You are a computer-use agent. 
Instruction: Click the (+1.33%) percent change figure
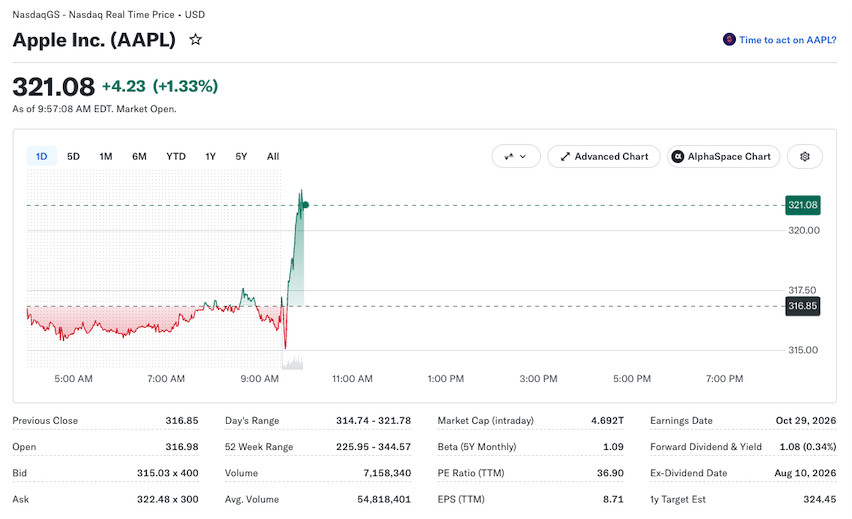pyautogui.click(x=185, y=86)
